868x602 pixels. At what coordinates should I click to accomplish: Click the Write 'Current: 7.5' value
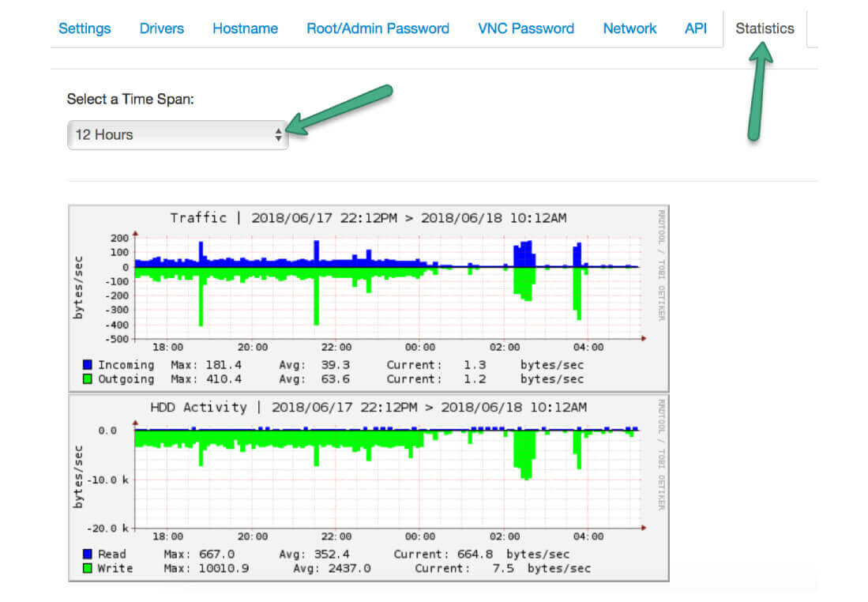(465, 569)
